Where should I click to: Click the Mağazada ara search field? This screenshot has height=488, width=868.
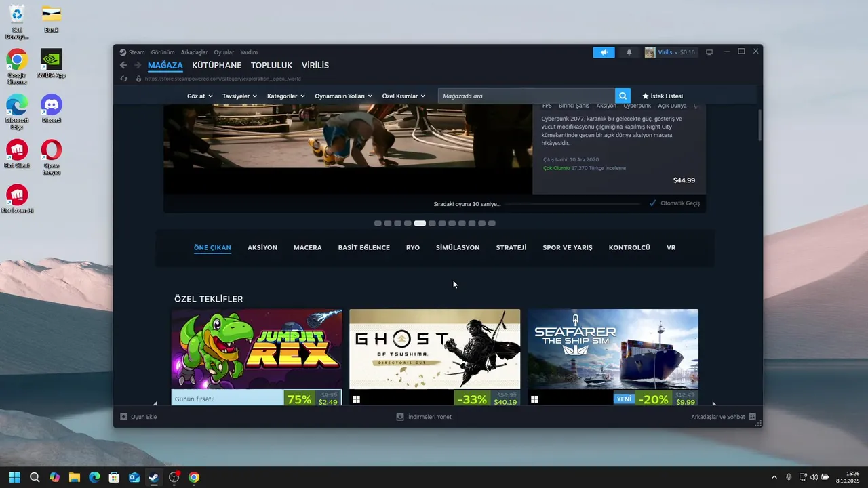pyautogui.click(x=526, y=96)
